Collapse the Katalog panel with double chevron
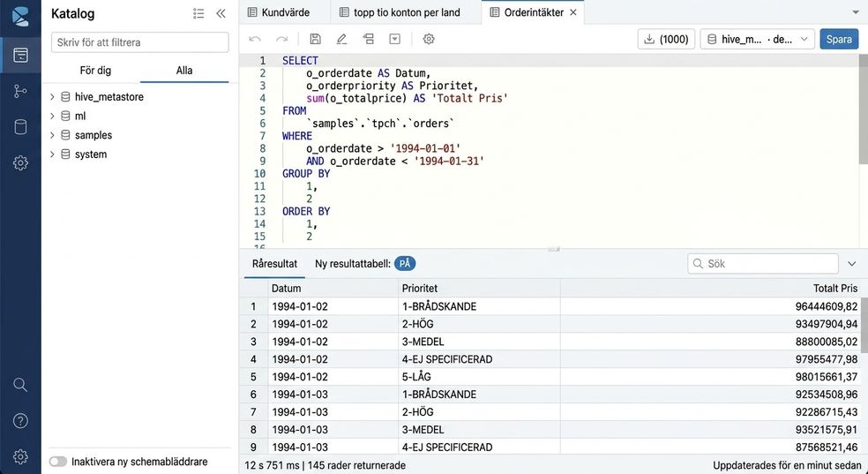868x474 pixels. [221, 14]
